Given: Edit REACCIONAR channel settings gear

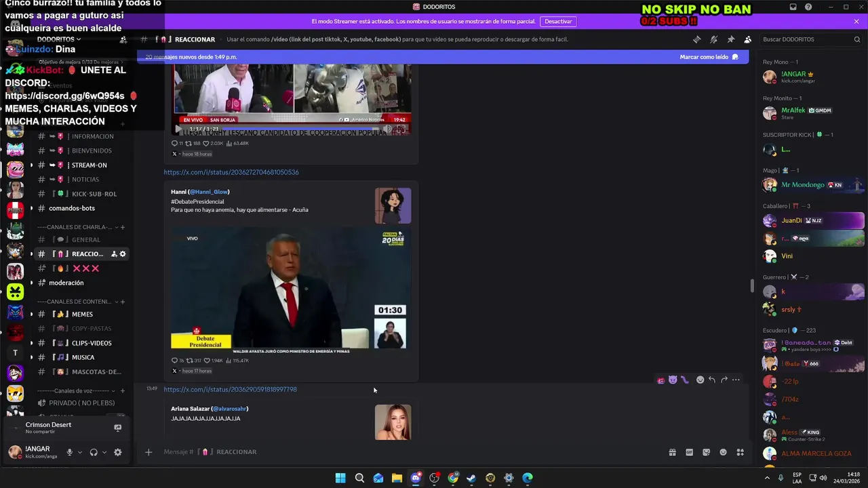Looking at the screenshot, I should [x=123, y=253].
